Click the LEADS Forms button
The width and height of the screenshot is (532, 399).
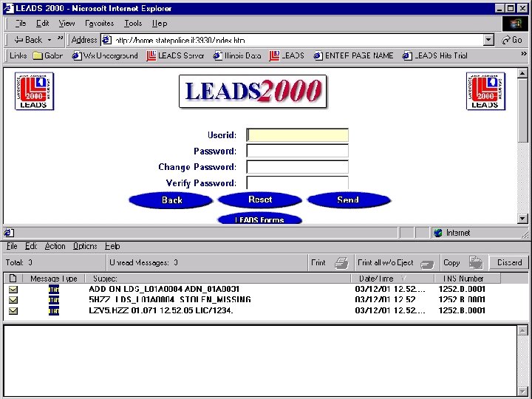[x=260, y=219]
